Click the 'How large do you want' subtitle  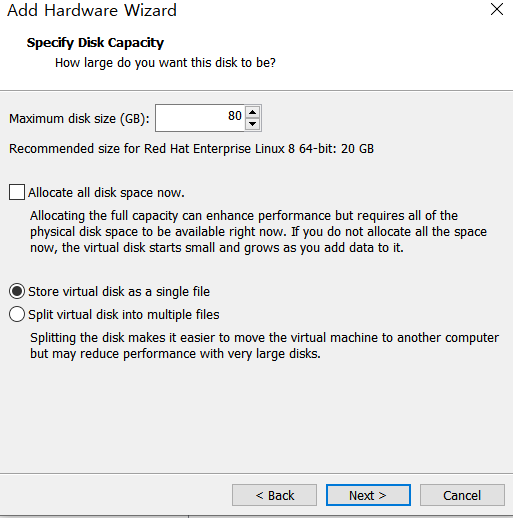click(165, 63)
